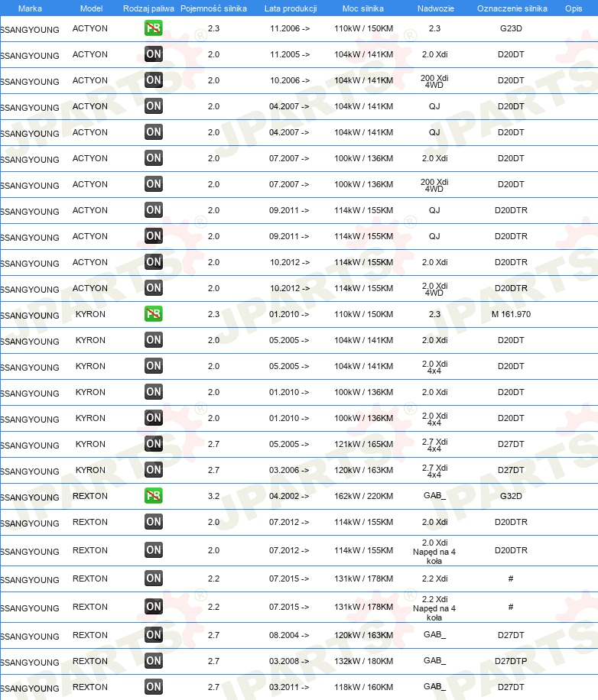
Task: Click the ON icon in the KYRON 03.2006 row
Action: (153, 469)
